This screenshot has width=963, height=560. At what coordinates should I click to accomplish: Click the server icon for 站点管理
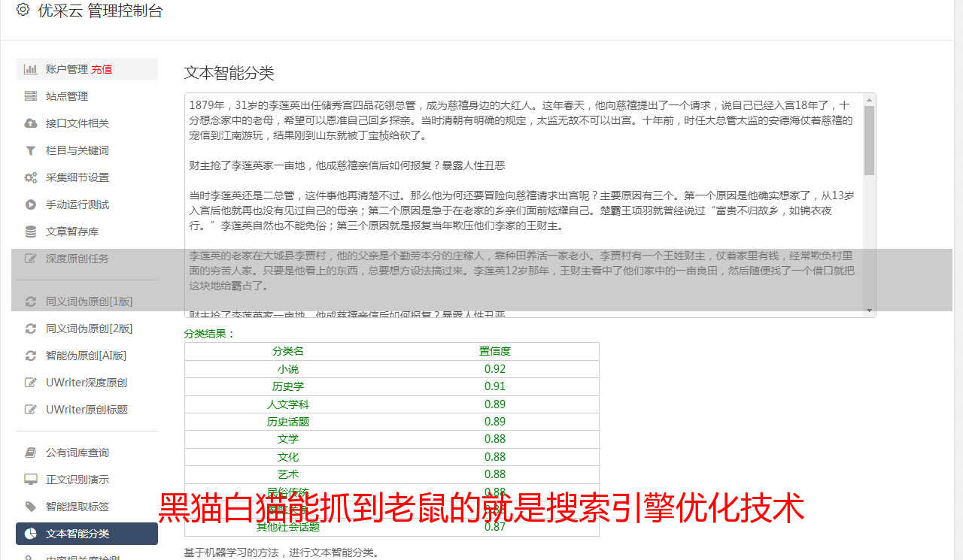[31, 96]
